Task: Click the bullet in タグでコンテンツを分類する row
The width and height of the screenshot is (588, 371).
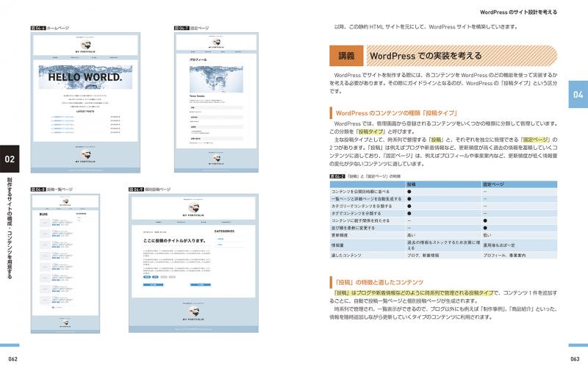Action: point(409,213)
